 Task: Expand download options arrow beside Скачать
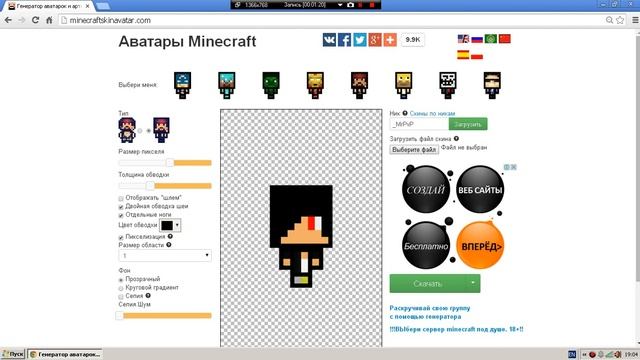(473, 283)
